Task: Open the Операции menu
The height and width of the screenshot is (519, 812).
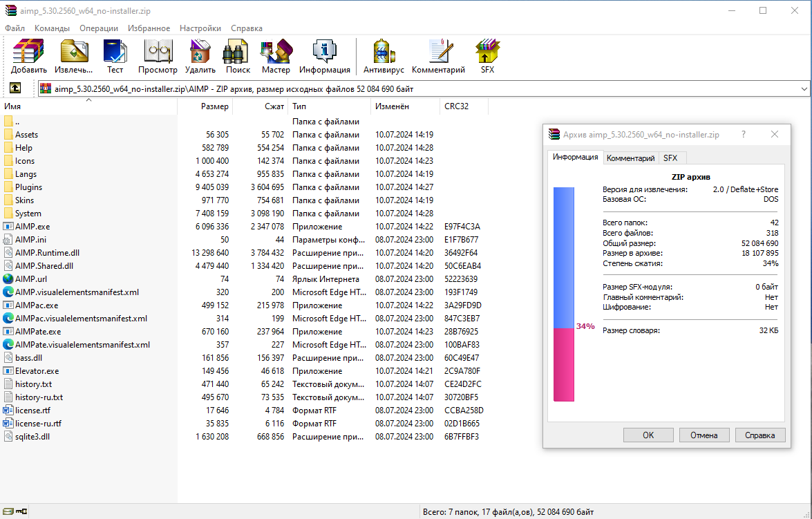Action: point(98,28)
